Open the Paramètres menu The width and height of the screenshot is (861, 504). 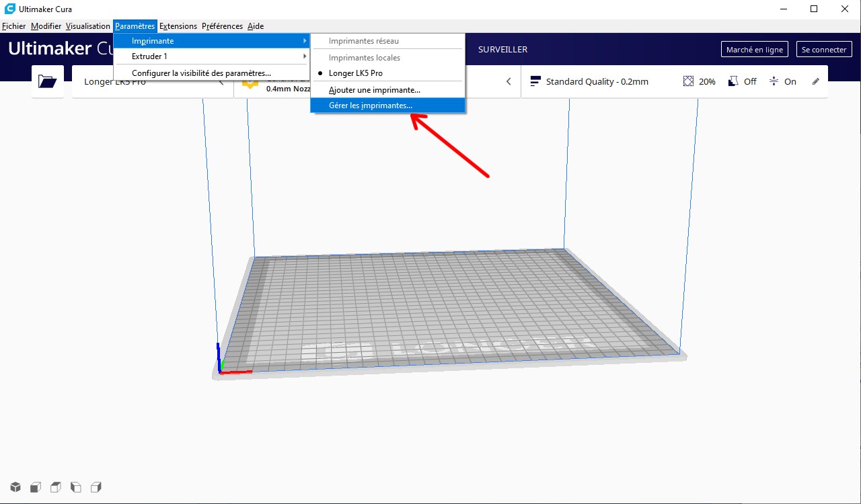point(135,26)
